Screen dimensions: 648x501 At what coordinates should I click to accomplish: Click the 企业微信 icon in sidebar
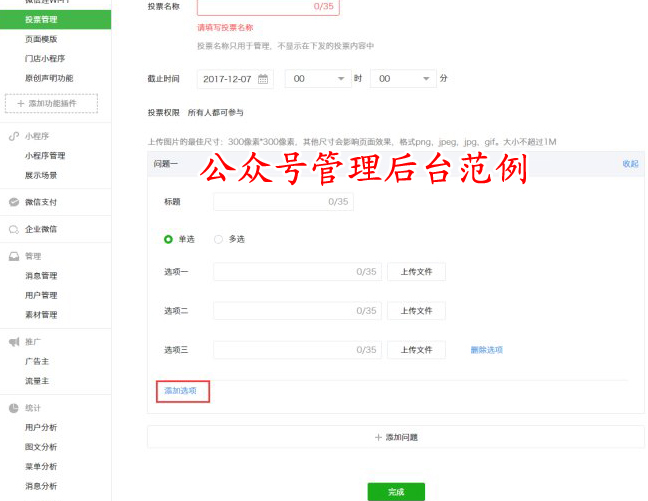13,229
